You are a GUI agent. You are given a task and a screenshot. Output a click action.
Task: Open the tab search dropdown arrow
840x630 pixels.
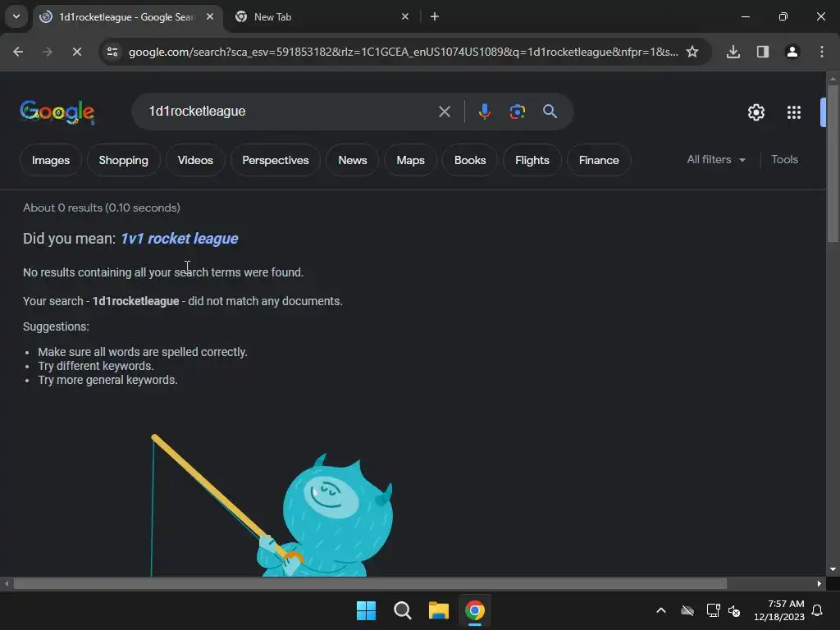click(16, 16)
